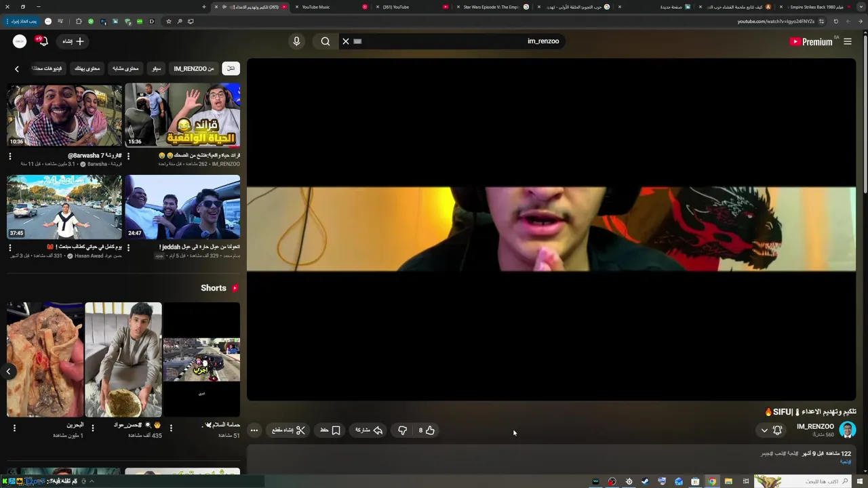The width and height of the screenshot is (868, 488).
Task: Clear the search box with X
Action: click(346, 41)
